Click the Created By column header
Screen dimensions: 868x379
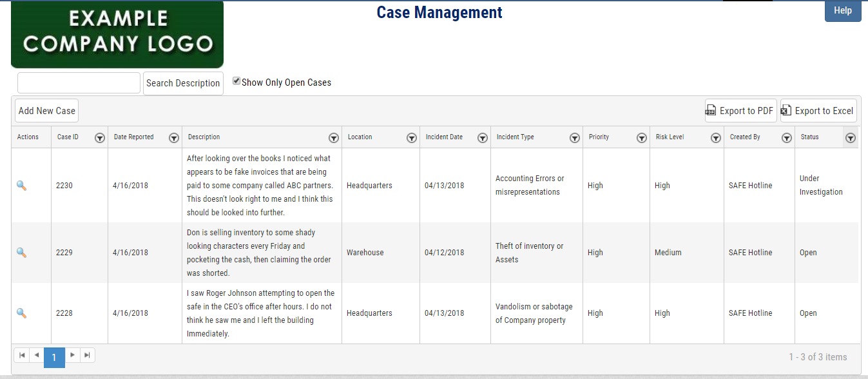click(x=745, y=137)
